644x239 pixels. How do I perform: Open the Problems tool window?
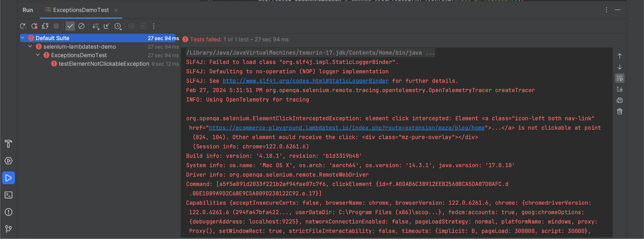pos(8,212)
